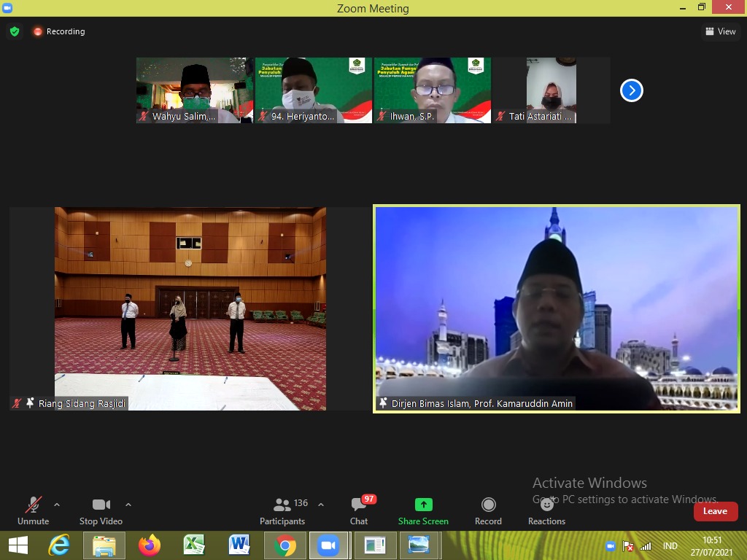Open Excel from taskbar
Screen dimensions: 747x560
(194, 545)
